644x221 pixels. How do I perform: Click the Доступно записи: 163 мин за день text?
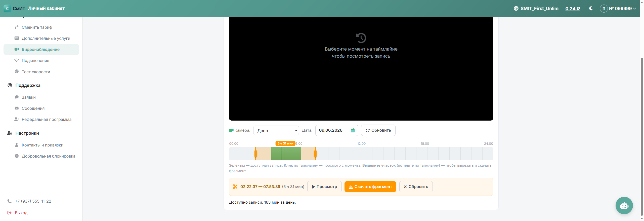(x=262, y=202)
